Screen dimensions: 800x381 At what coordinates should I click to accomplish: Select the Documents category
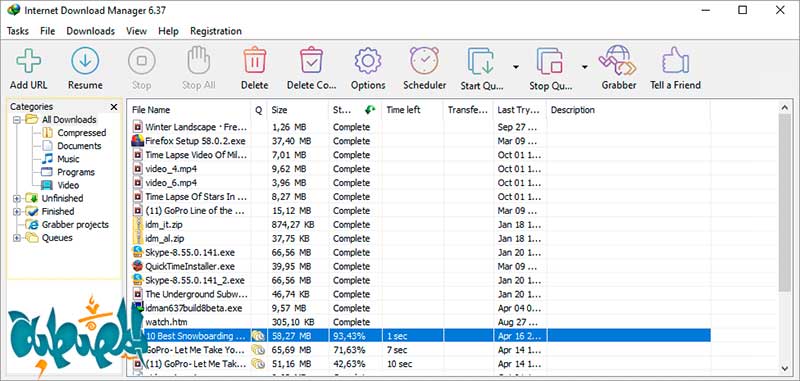(x=79, y=146)
